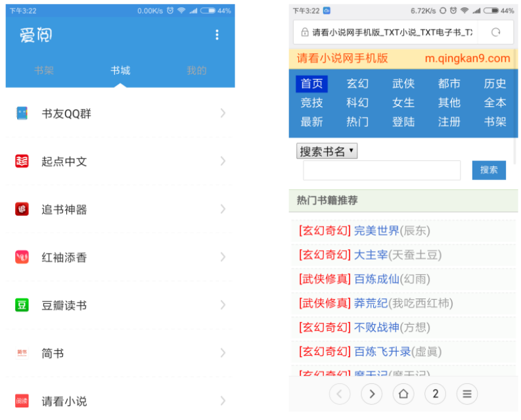Select 首页 in the site navigation
Viewport: 521px width, 420px height.
coord(311,83)
